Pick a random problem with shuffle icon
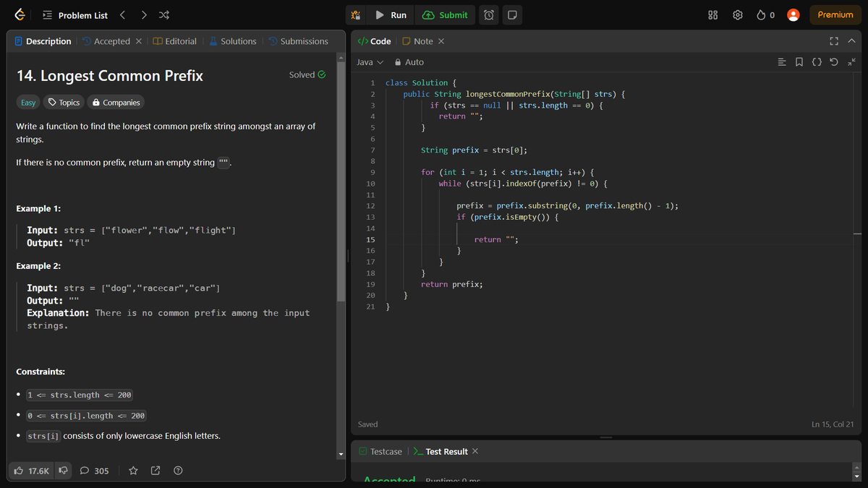The image size is (868, 488). click(x=164, y=15)
